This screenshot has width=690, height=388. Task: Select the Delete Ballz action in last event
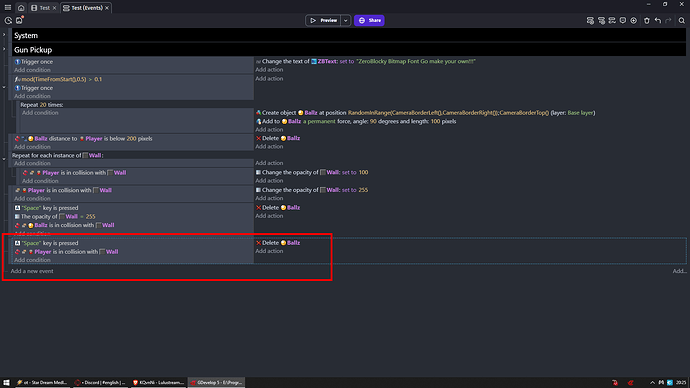(x=278, y=243)
